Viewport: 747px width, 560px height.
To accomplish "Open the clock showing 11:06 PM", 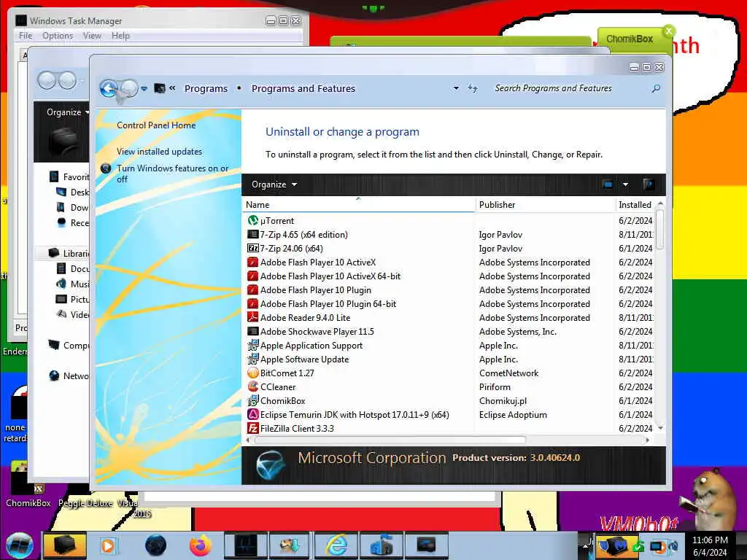I will click(710, 546).
